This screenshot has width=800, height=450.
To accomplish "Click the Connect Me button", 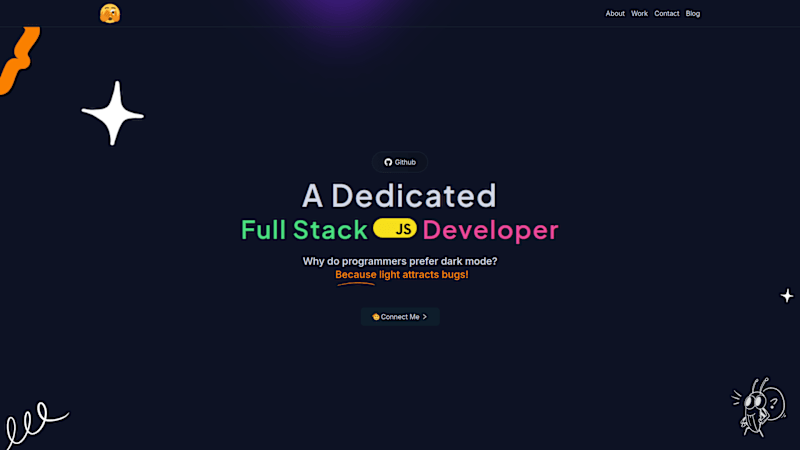I will (400, 317).
